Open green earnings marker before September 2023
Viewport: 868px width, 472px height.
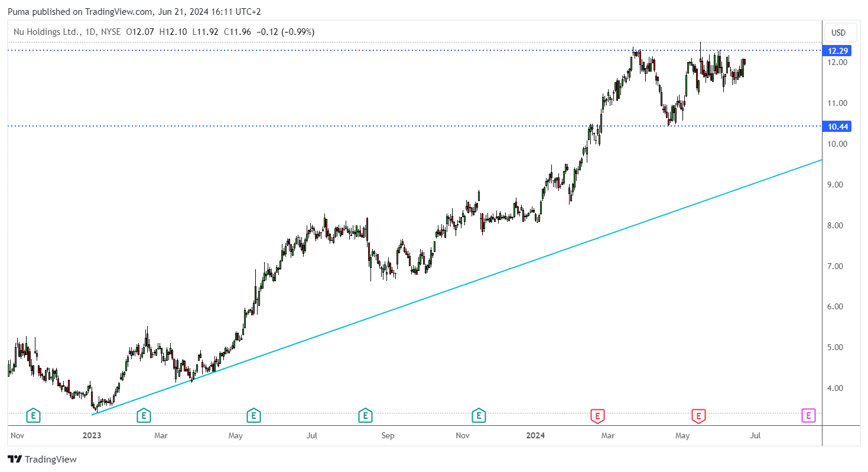tap(365, 416)
